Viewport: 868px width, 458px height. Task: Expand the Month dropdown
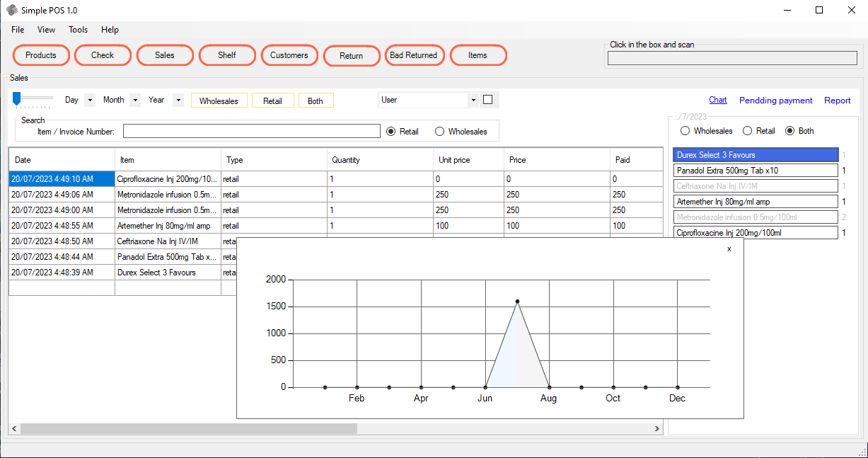pos(134,101)
